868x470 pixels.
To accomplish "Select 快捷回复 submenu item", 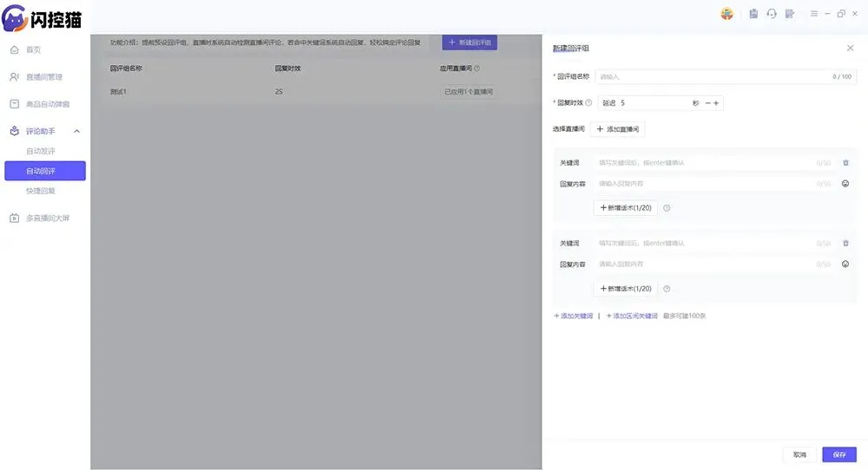I will coord(41,191).
